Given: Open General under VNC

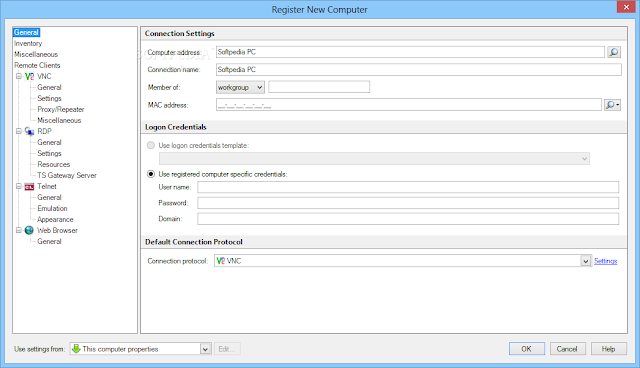Looking at the screenshot, I should pyautogui.click(x=49, y=87).
